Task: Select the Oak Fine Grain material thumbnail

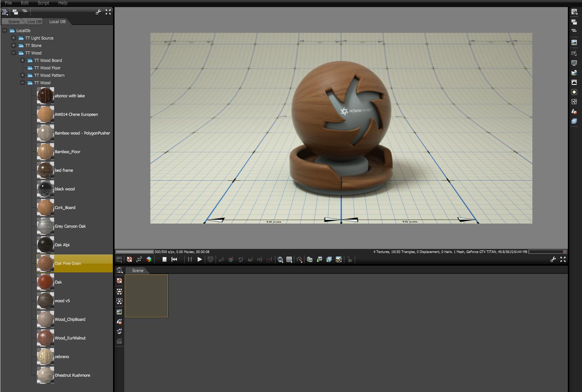Action: click(x=46, y=263)
